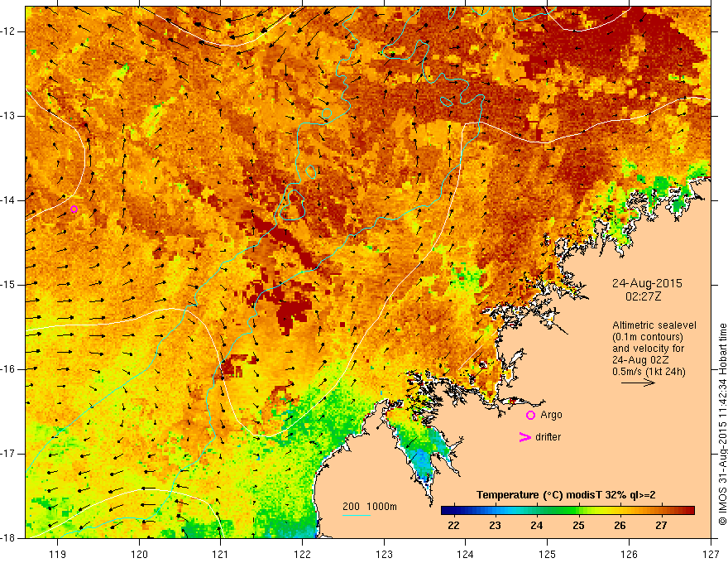Click the latitude axis label -17
This screenshot has height=563, width=728.
coord(9,454)
